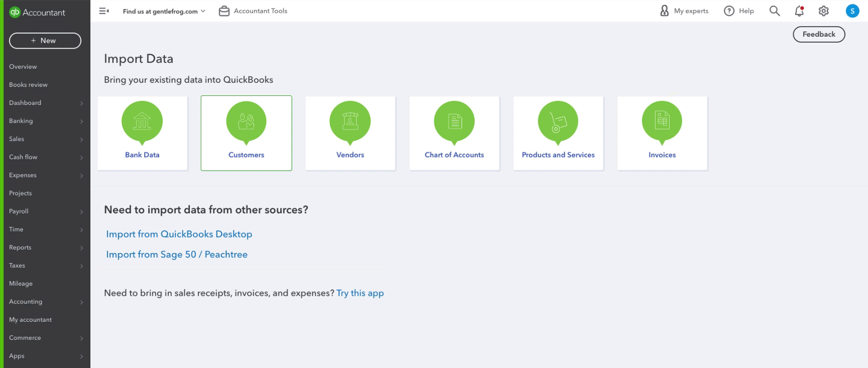Expand the Dashboard sidebar chevron

pos(81,103)
